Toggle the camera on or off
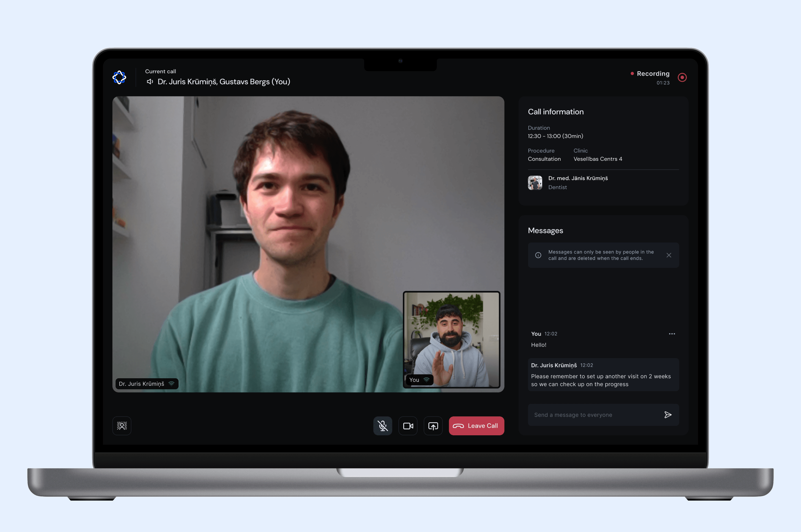The image size is (801, 532). (408, 426)
